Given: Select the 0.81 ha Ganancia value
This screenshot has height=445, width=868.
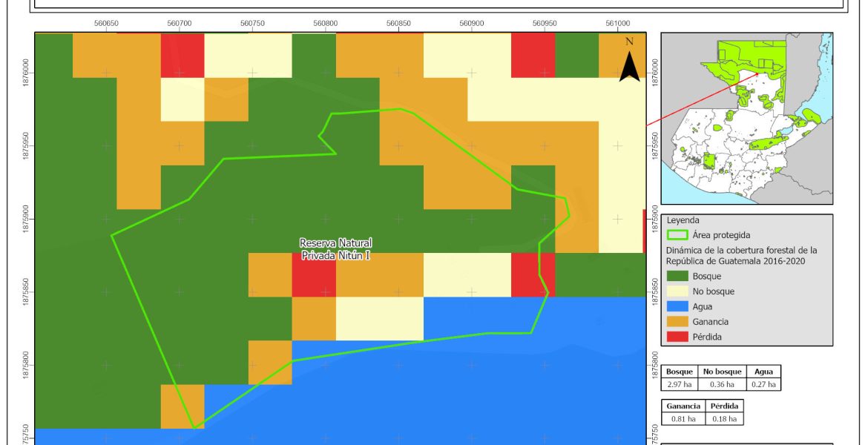Looking at the screenshot, I should pyautogui.click(x=682, y=419).
